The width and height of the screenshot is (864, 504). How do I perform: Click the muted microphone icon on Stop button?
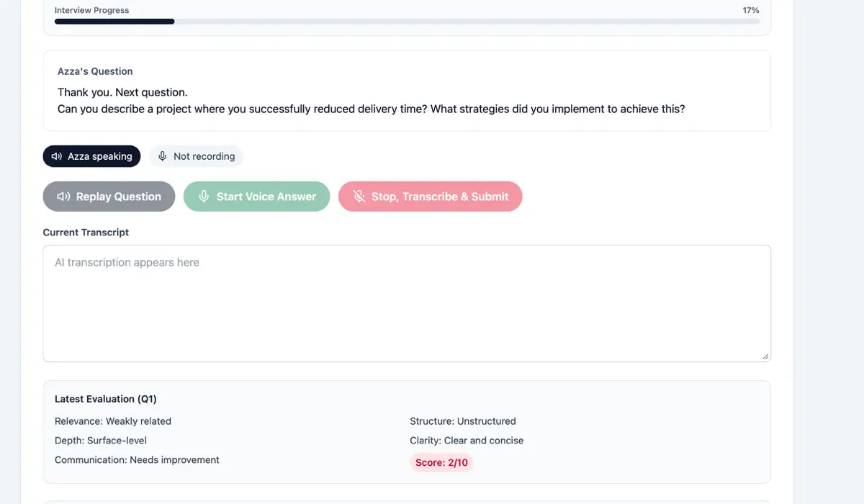359,197
